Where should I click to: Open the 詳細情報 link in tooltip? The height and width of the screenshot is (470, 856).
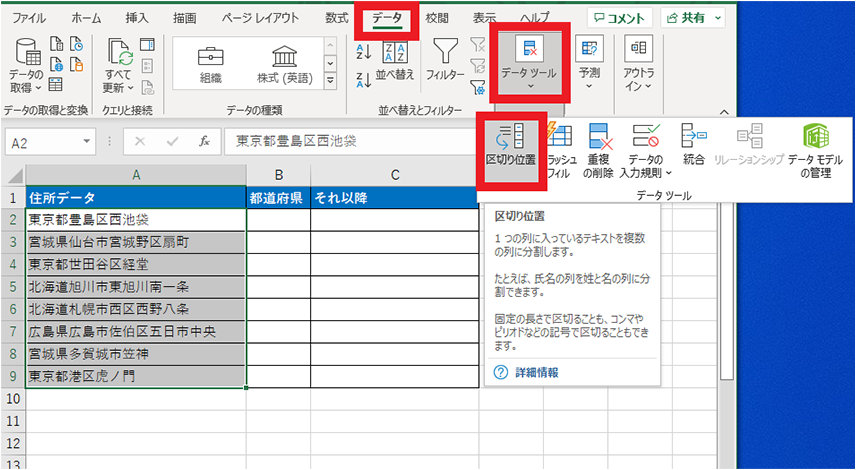pos(536,372)
